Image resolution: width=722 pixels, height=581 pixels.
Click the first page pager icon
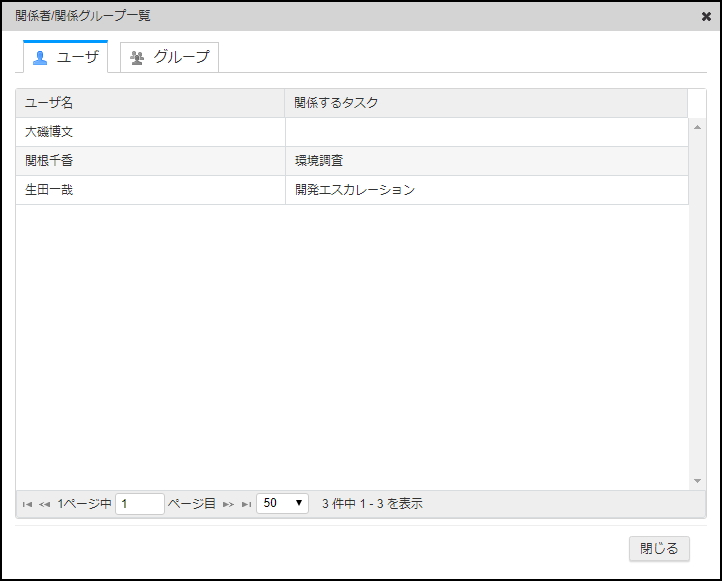tap(27, 505)
